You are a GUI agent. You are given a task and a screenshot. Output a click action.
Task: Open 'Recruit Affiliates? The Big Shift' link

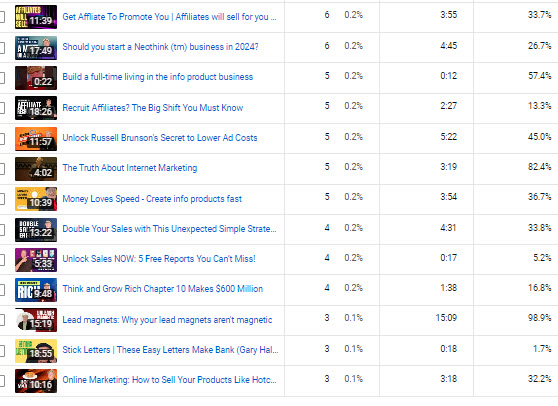click(x=153, y=107)
